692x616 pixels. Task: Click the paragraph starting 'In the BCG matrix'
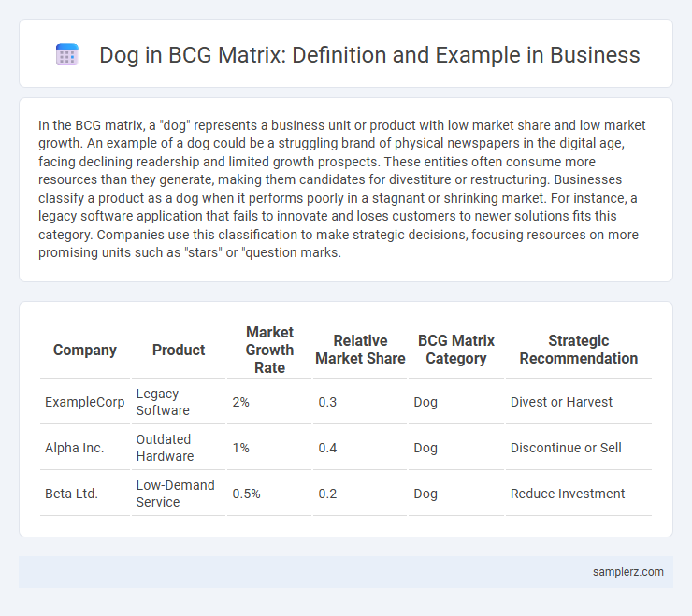pos(342,189)
